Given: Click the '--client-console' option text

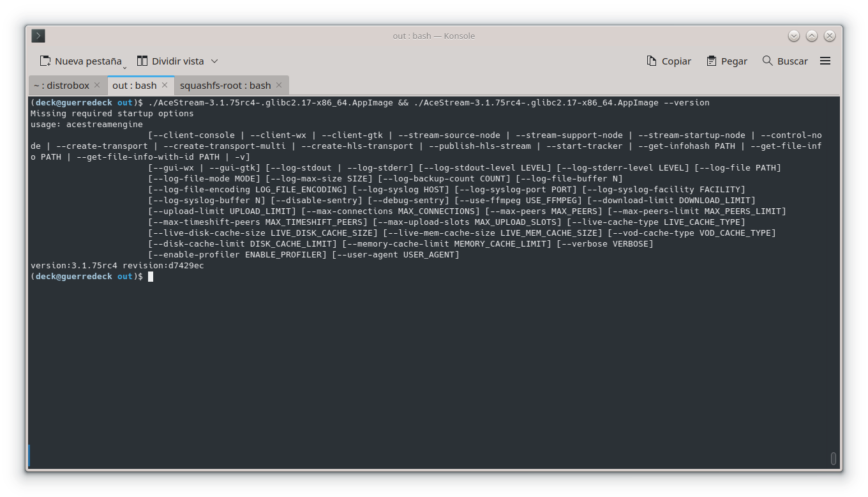Looking at the screenshot, I should pos(194,135).
